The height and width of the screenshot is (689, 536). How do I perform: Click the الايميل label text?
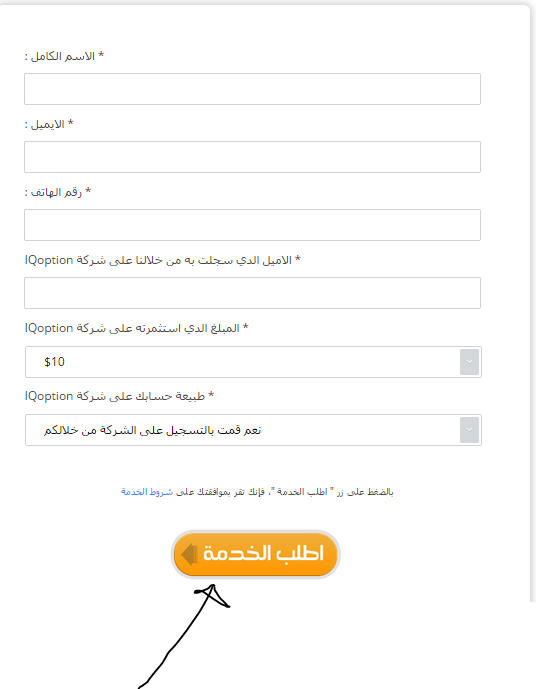(x=49, y=124)
